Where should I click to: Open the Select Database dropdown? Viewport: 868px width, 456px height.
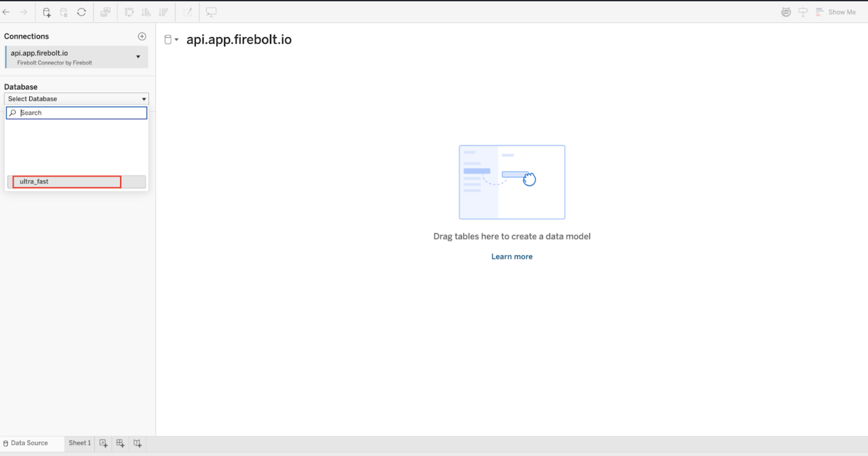coord(77,99)
